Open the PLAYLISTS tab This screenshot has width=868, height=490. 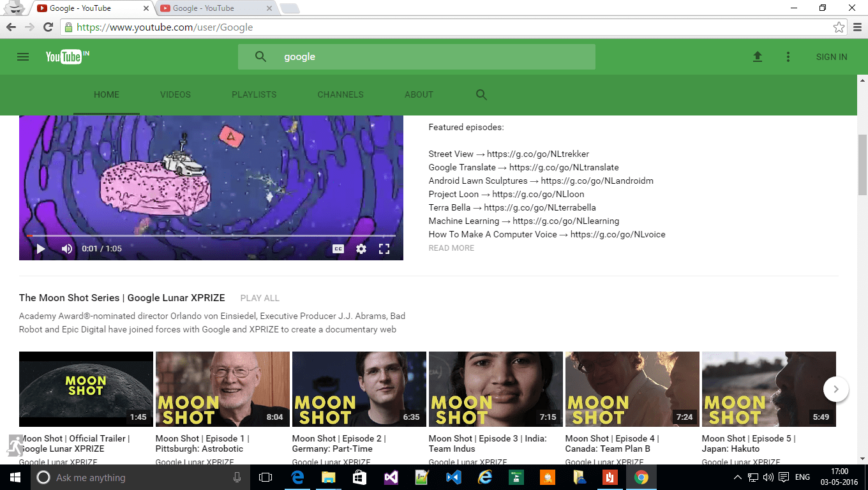tap(254, 94)
